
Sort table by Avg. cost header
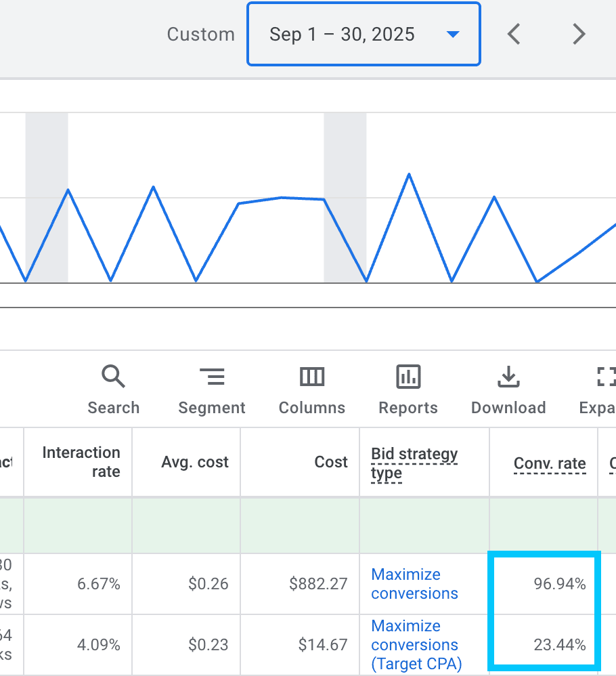click(195, 463)
